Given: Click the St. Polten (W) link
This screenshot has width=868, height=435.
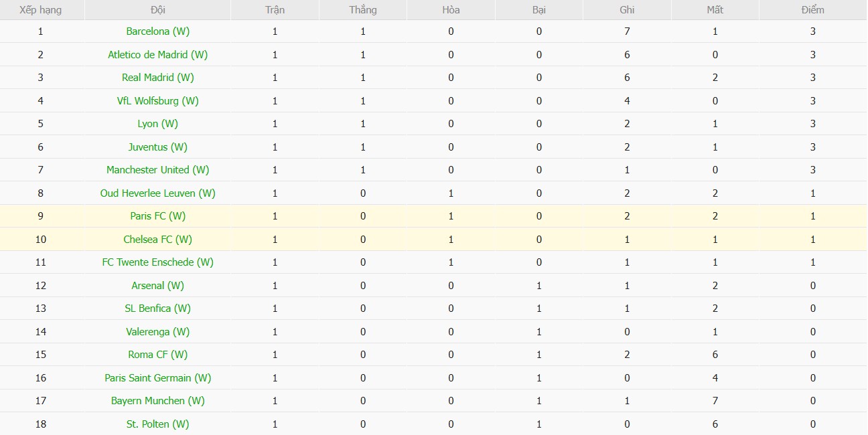Looking at the screenshot, I should point(157,424).
